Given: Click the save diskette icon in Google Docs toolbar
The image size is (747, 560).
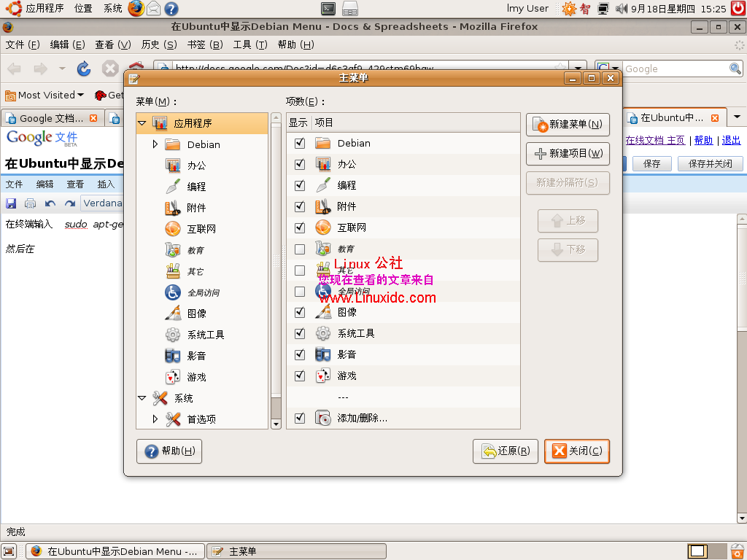Looking at the screenshot, I should 9,203.
